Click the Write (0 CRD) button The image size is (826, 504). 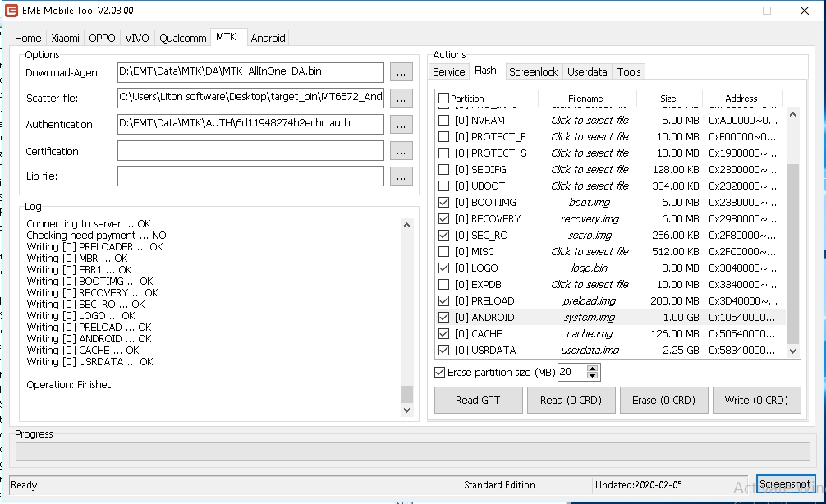pos(756,401)
